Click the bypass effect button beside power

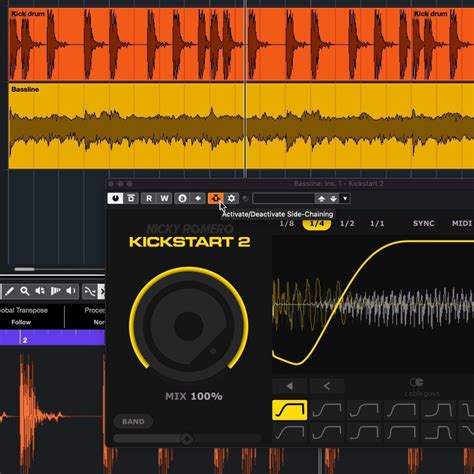click(x=131, y=198)
